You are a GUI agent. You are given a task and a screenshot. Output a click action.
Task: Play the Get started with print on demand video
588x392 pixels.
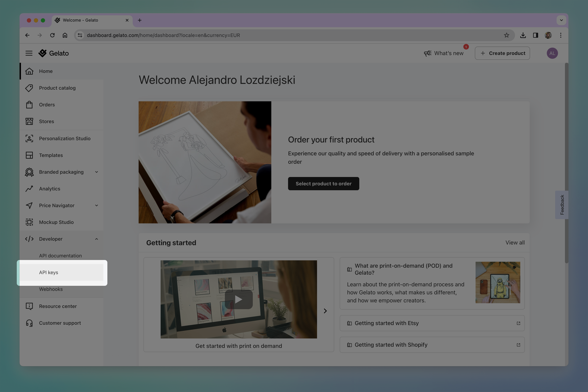coord(238,300)
